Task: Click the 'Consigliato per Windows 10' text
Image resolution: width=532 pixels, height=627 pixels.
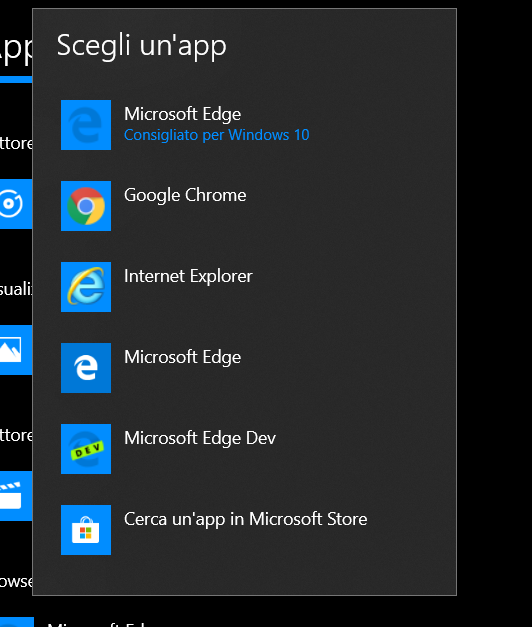Action: (216, 135)
